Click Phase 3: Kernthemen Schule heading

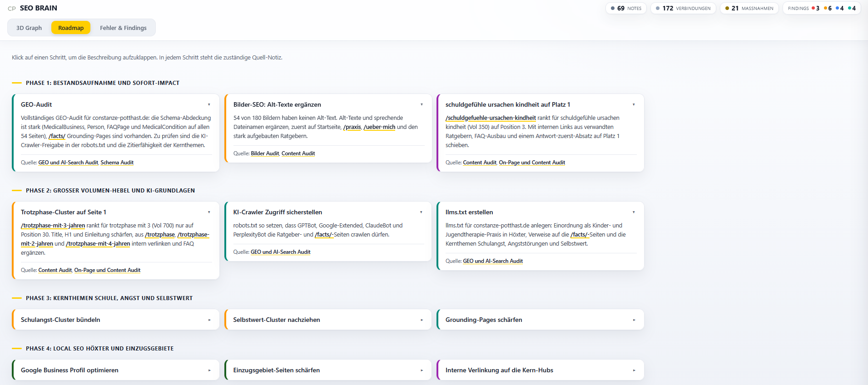109,298
